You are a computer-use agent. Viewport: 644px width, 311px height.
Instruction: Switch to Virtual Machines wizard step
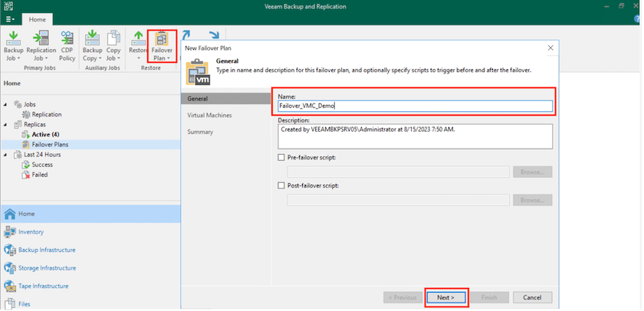pyautogui.click(x=209, y=115)
